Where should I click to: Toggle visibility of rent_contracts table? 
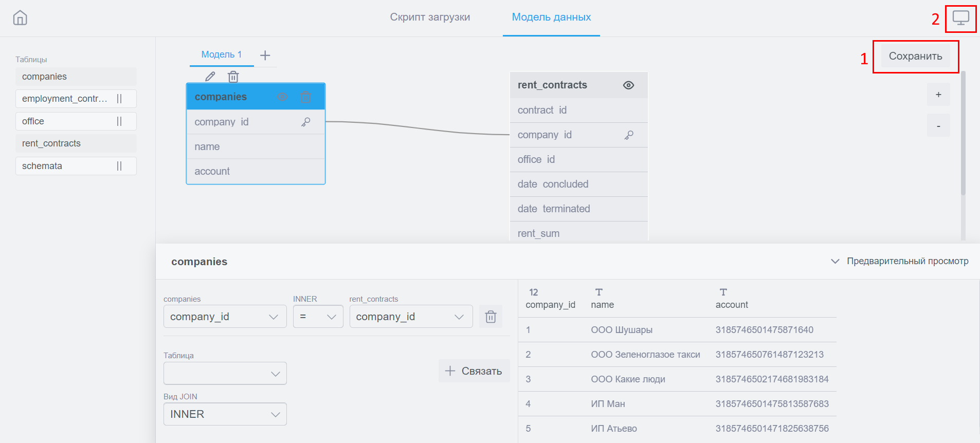[x=628, y=85]
